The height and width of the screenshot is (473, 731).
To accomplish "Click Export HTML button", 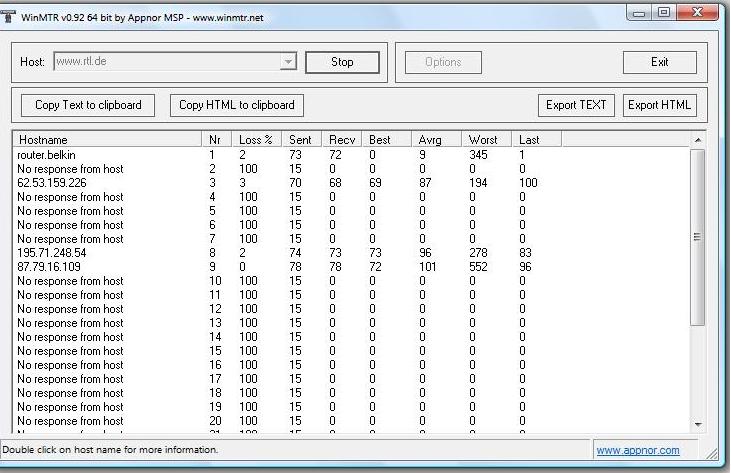I will [659, 105].
